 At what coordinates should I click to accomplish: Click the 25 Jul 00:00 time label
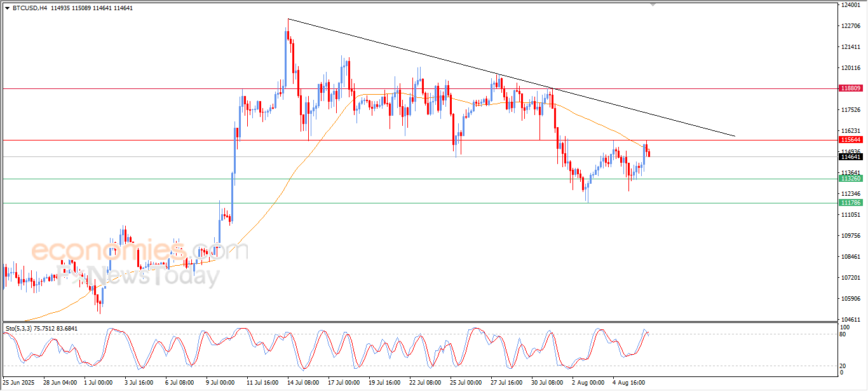click(466, 383)
